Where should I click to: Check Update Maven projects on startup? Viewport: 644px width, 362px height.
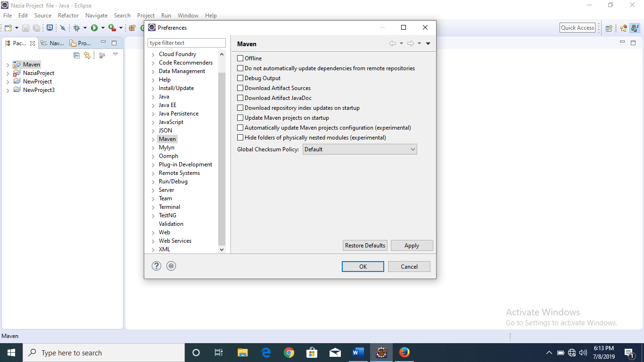pos(240,118)
